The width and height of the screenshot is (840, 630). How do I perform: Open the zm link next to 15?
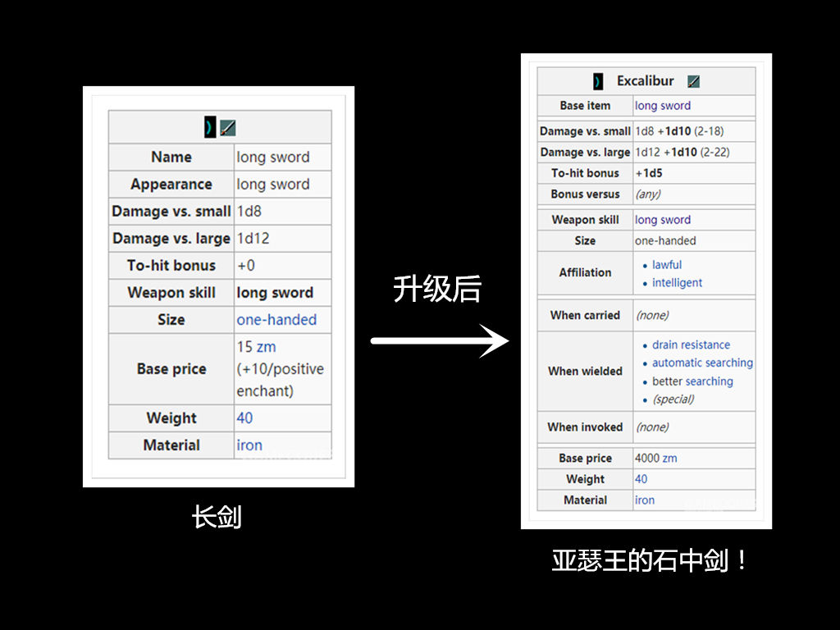[266, 347]
